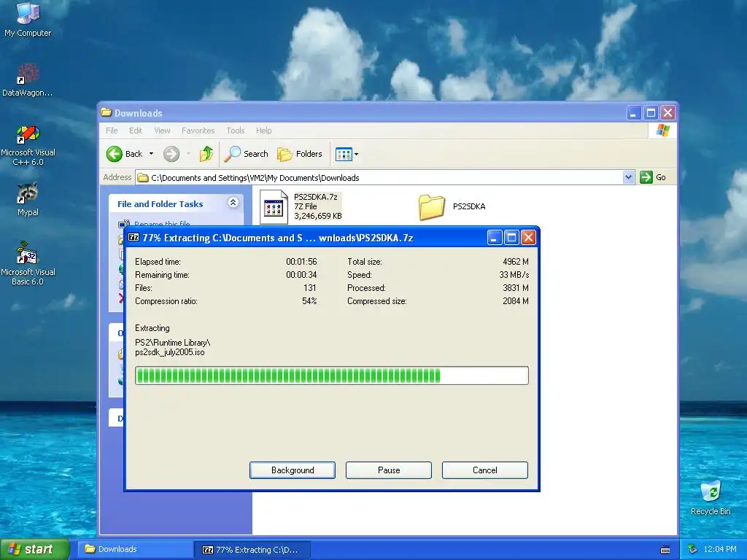Viewport: 747px width, 560px height.
Task: Open the View menu
Action: tap(162, 131)
